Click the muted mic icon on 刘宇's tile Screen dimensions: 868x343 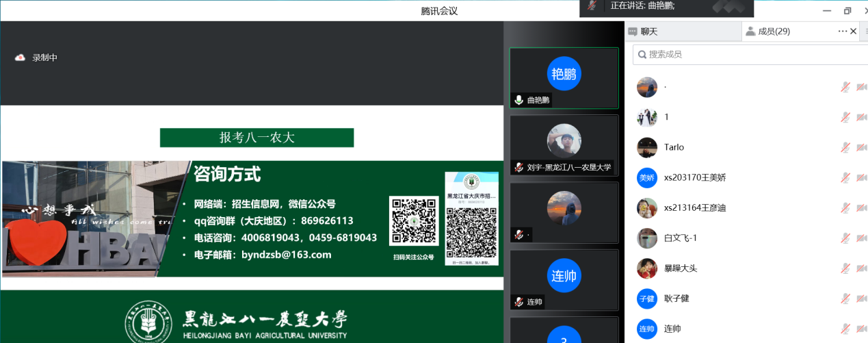[x=519, y=167]
